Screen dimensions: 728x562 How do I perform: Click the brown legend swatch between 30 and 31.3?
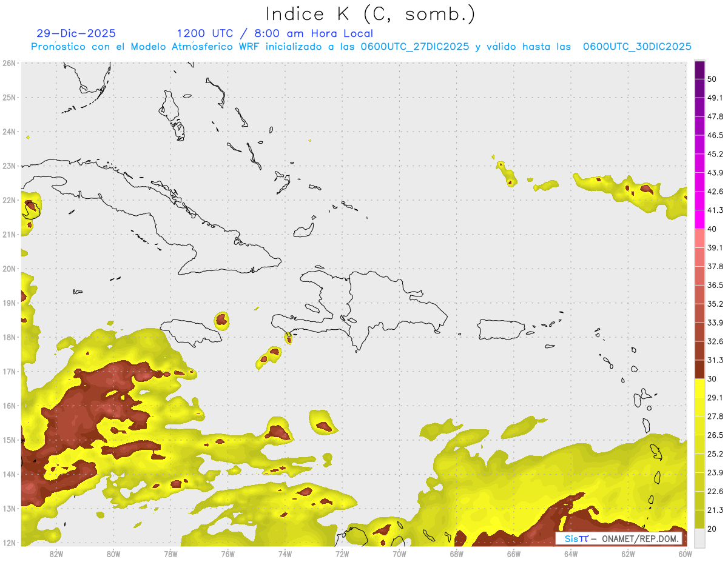pos(699,370)
